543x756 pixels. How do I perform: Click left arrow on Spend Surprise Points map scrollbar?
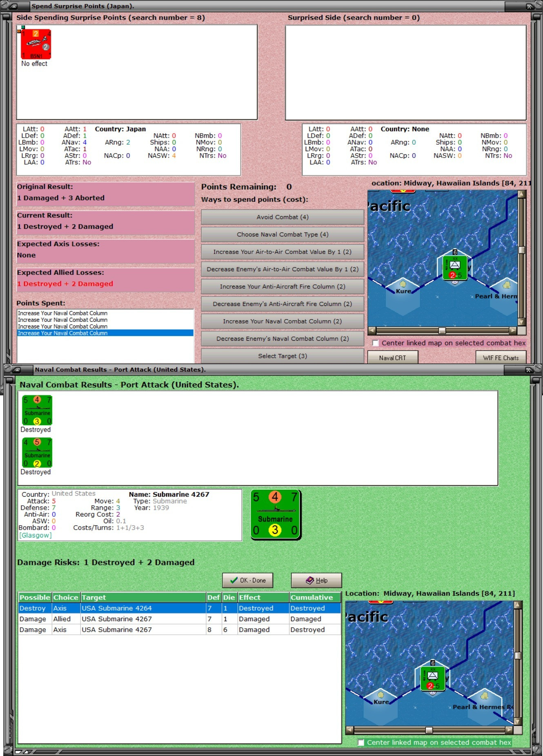372,330
